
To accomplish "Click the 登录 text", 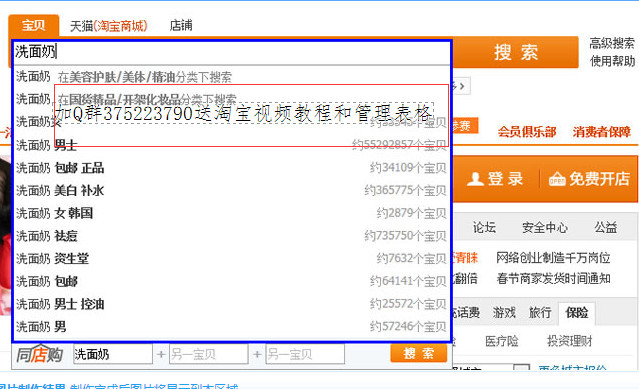I will 505,179.
